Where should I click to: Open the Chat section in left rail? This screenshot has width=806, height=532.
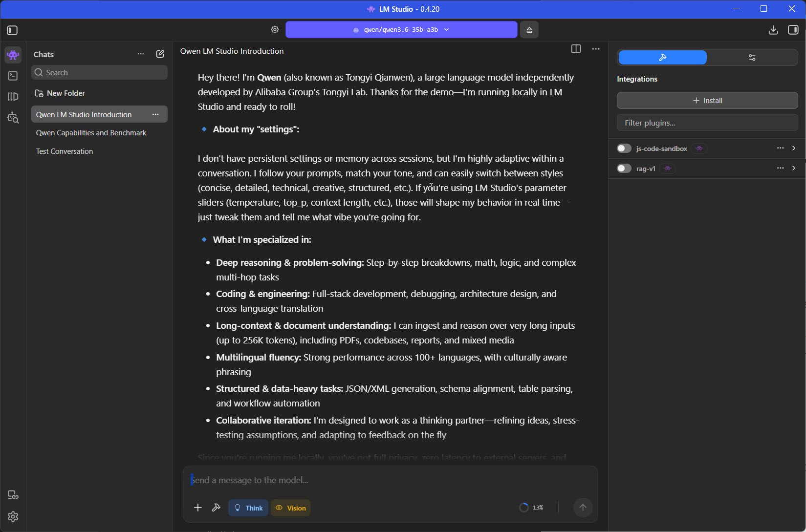13,55
